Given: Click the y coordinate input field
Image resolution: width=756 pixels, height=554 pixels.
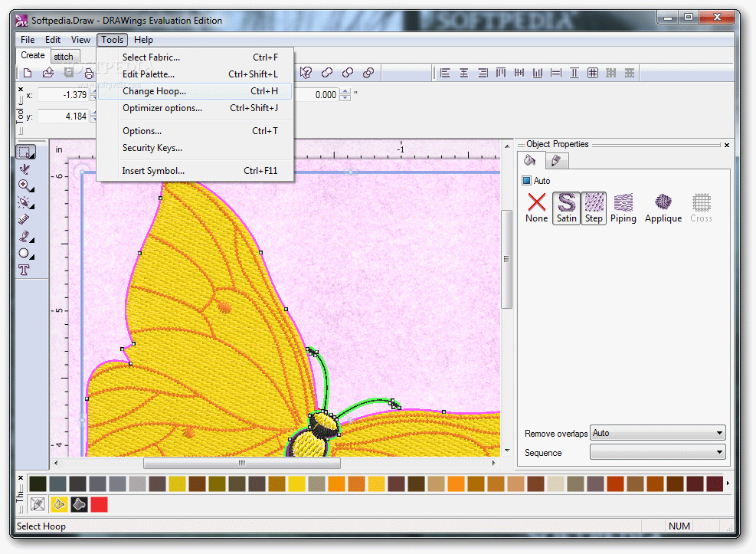Looking at the screenshot, I should 64,116.
